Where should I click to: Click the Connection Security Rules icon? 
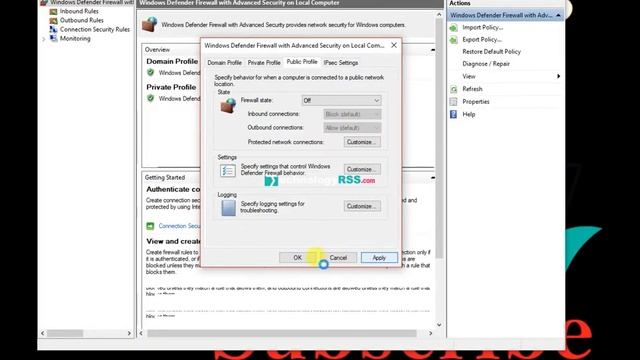(53, 29)
